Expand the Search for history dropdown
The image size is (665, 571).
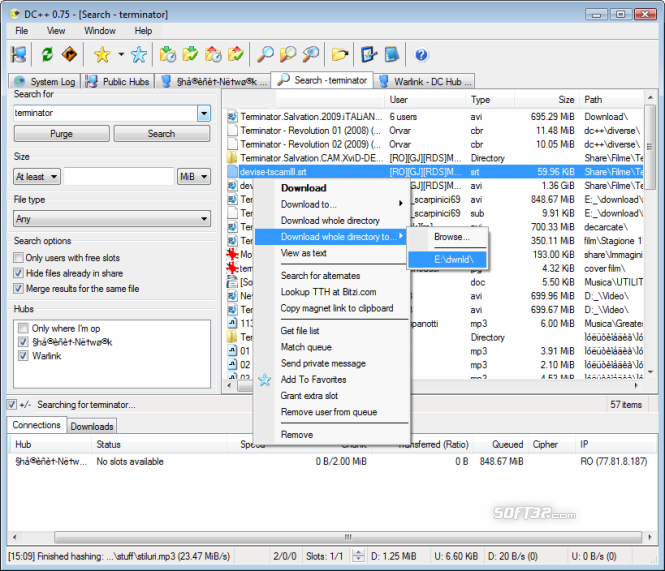[204, 113]
